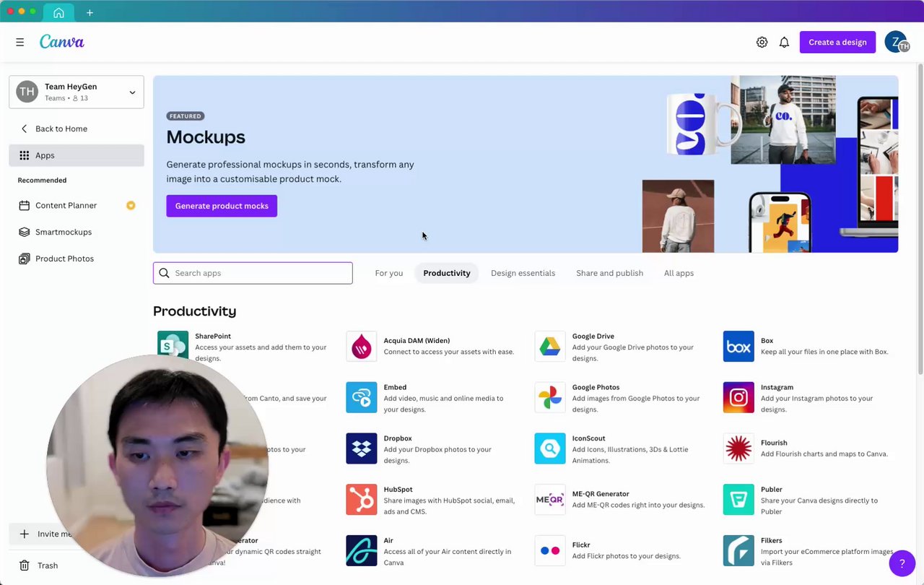Open the HubSpot app title
This screenshot has height=585, width=924.
(398, 490)
